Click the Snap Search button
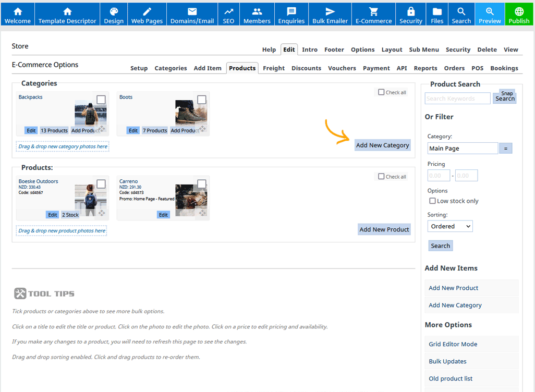 [505, 96]
